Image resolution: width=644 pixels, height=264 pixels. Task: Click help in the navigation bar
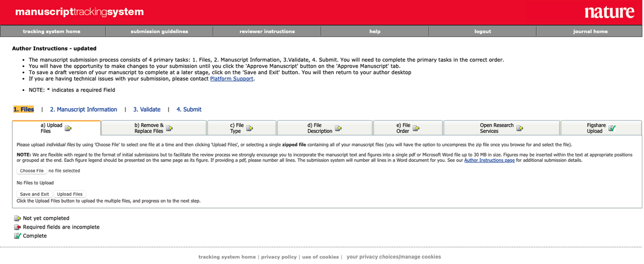375,31
